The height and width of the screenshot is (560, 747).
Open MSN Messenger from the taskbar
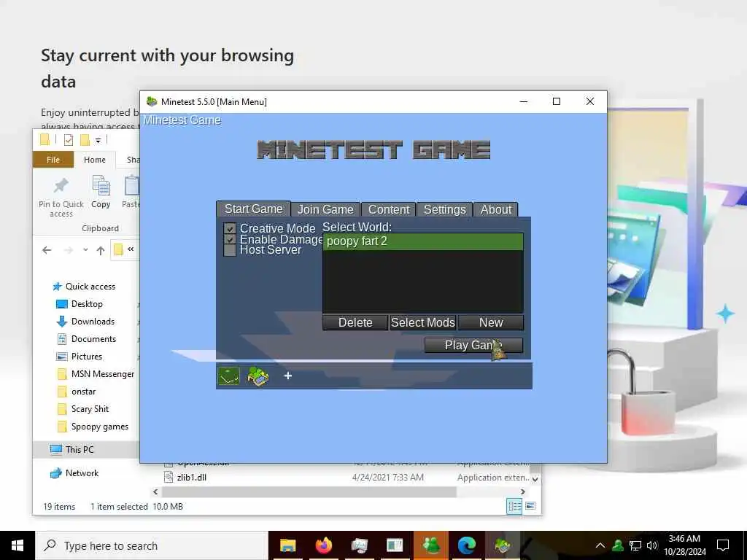point(431,545)
